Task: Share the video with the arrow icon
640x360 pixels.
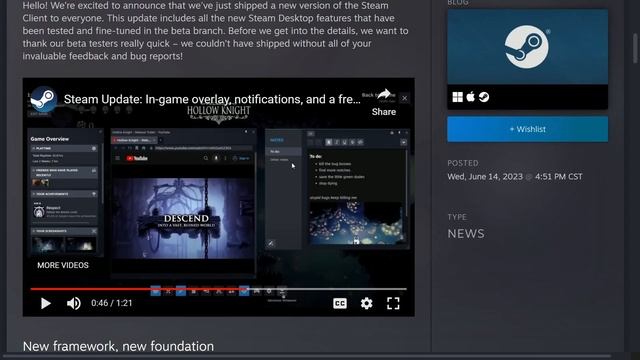Action: (x=384, y=103)
